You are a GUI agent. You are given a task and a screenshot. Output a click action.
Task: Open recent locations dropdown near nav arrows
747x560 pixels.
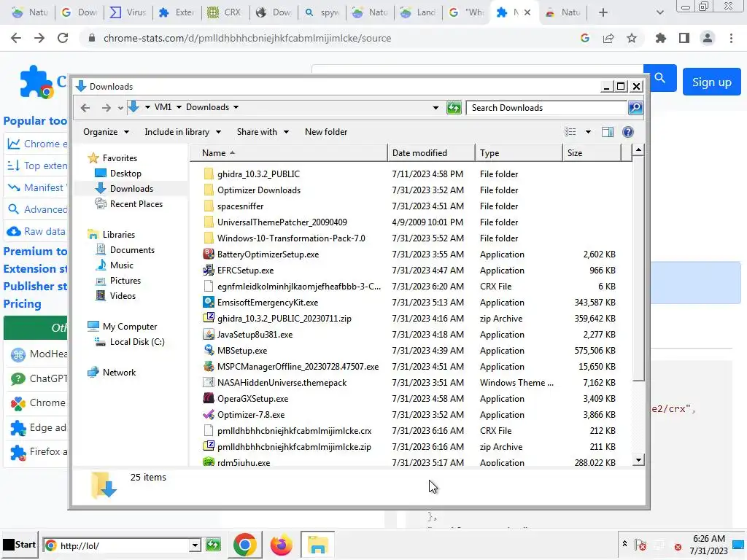pos(120,108)
